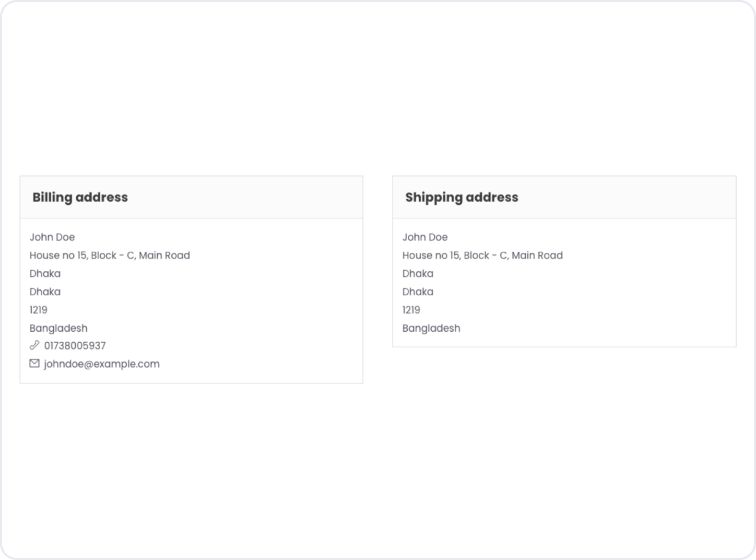Select John Doe name in shipping card
Screen dimensions: 756x560
pyautogui.click(x=425, y=237)
